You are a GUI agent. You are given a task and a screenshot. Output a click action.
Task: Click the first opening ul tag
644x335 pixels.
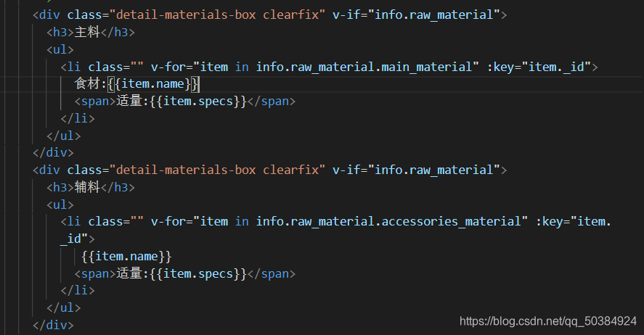point(60,49)
